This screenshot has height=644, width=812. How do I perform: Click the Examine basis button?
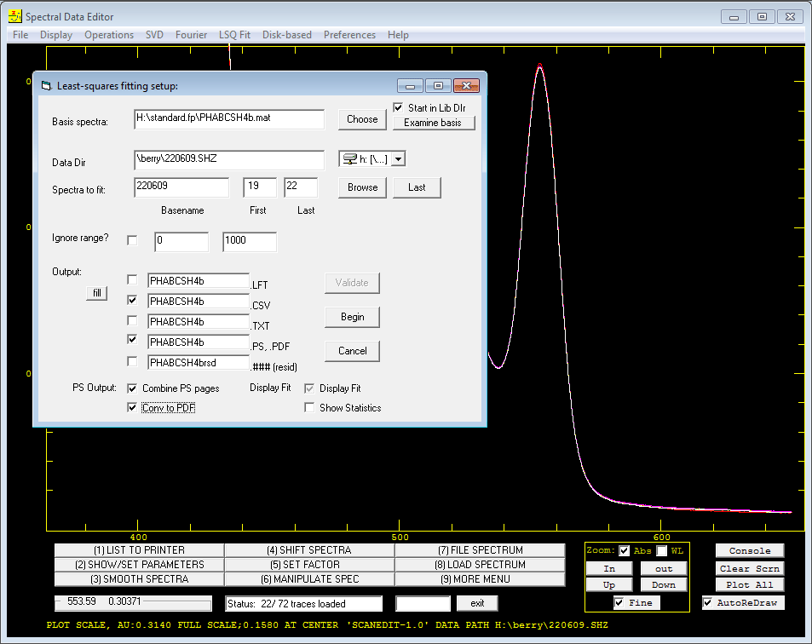tap(433, 123)
